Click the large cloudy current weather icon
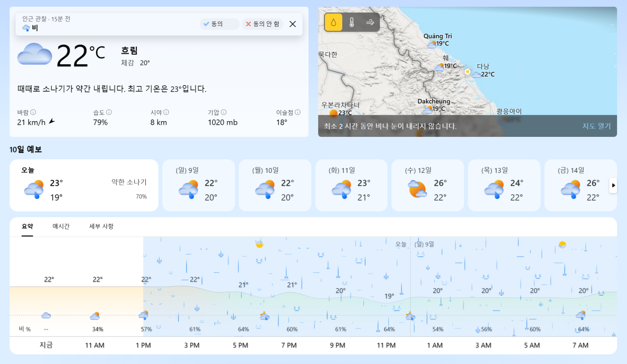Image resolution: width=627 pixels, height=364 pixels. [x=34, y=54]
